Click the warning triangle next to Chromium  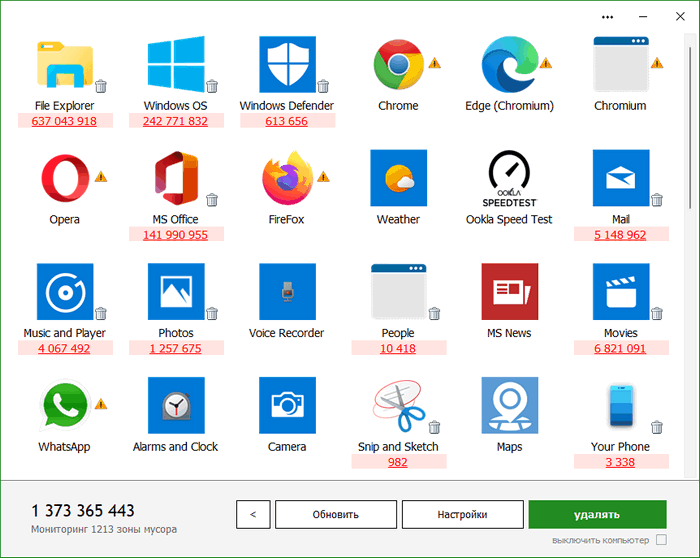pos(657,63)
